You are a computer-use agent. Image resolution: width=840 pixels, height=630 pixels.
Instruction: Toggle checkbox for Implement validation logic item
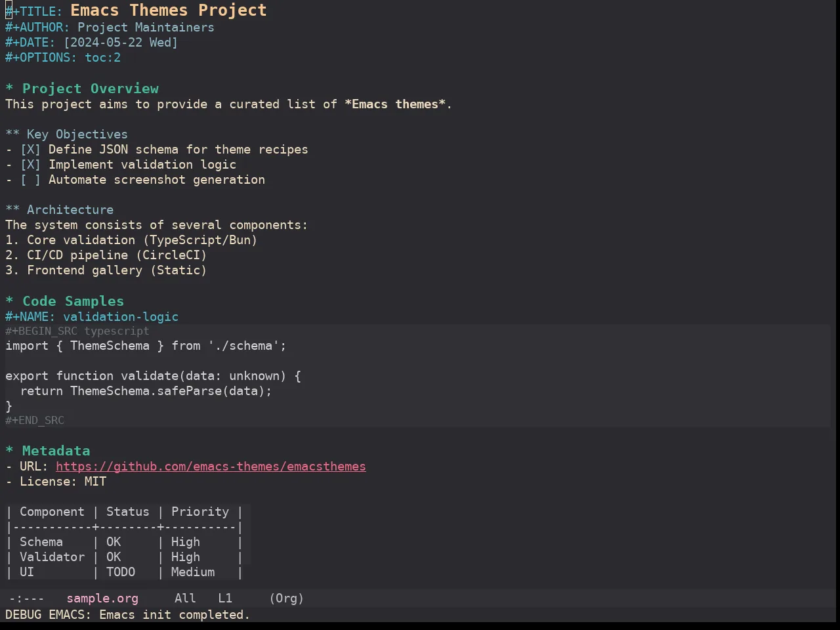30,165
